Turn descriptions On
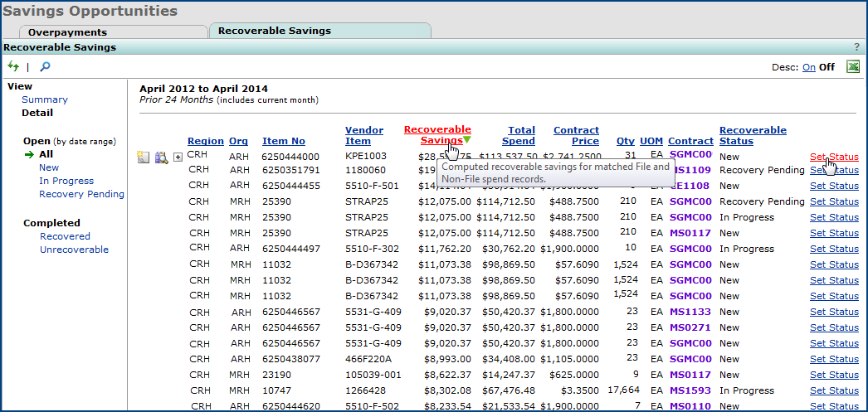 [x=808, y=68]
